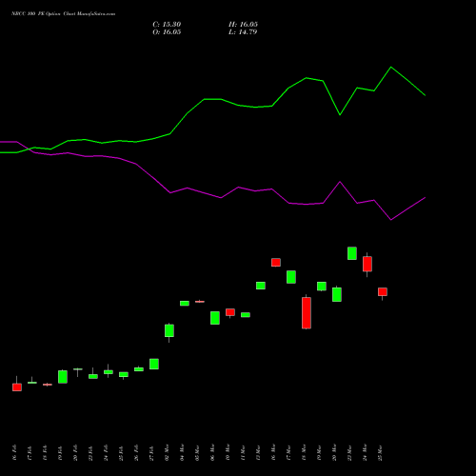
Task: Click the chart title text at top left
Action: 63,14
